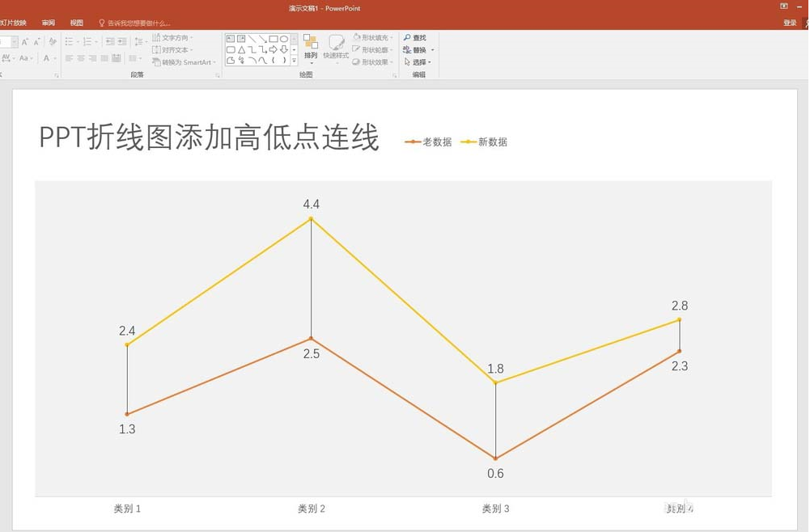Toggle center text alignment in 段落 group
Image resolution: width=810 pixels, height=532 pixels.
tap(79, 57)
